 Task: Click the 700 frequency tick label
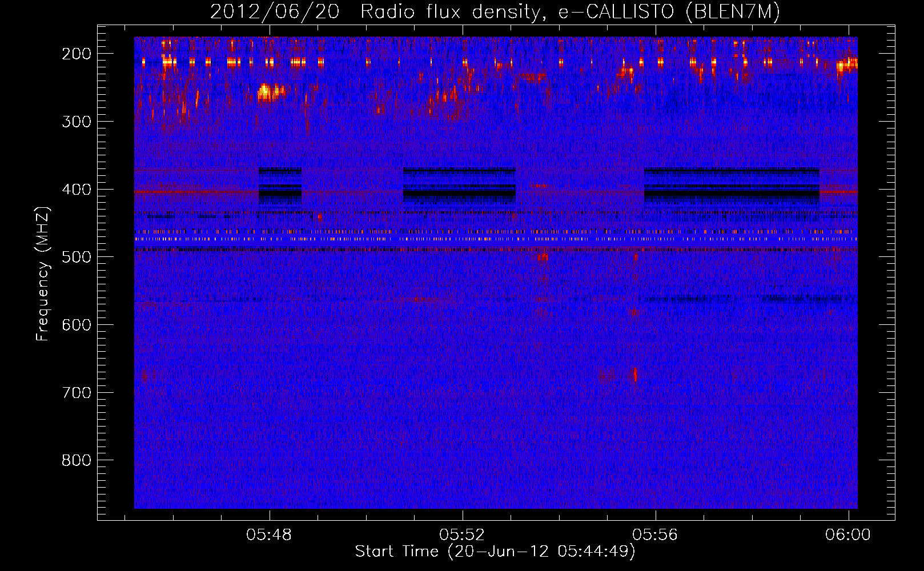(77, 393)
